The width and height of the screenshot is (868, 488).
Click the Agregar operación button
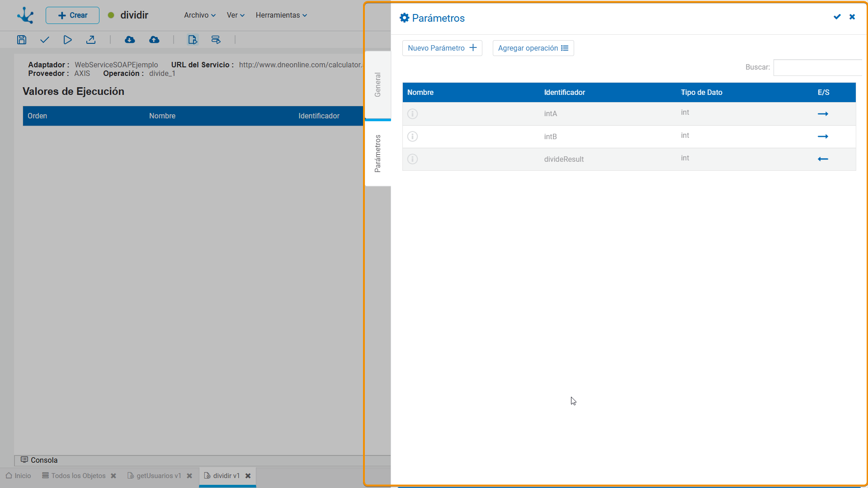point(533,48)
